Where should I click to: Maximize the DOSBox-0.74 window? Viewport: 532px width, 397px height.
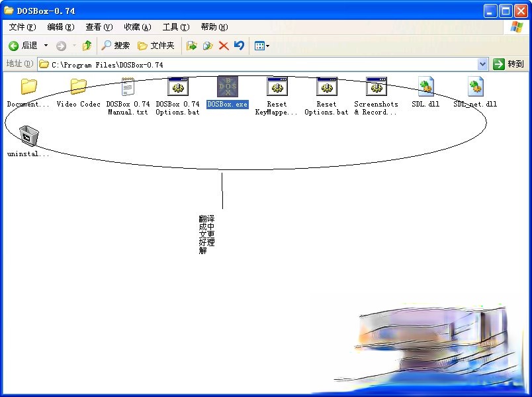point(506,11)
